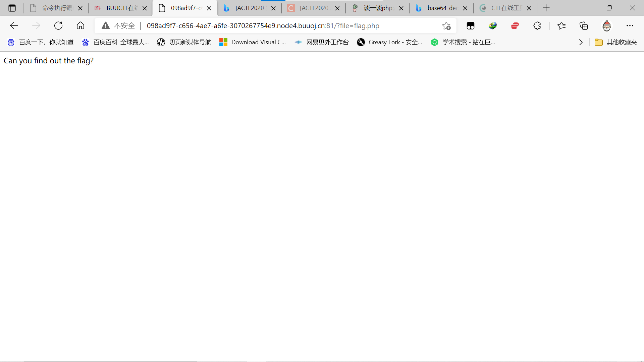644x362 pixels.
Task: Open the Tampermonkey extension icon
Action: click(x=471, y=26)
